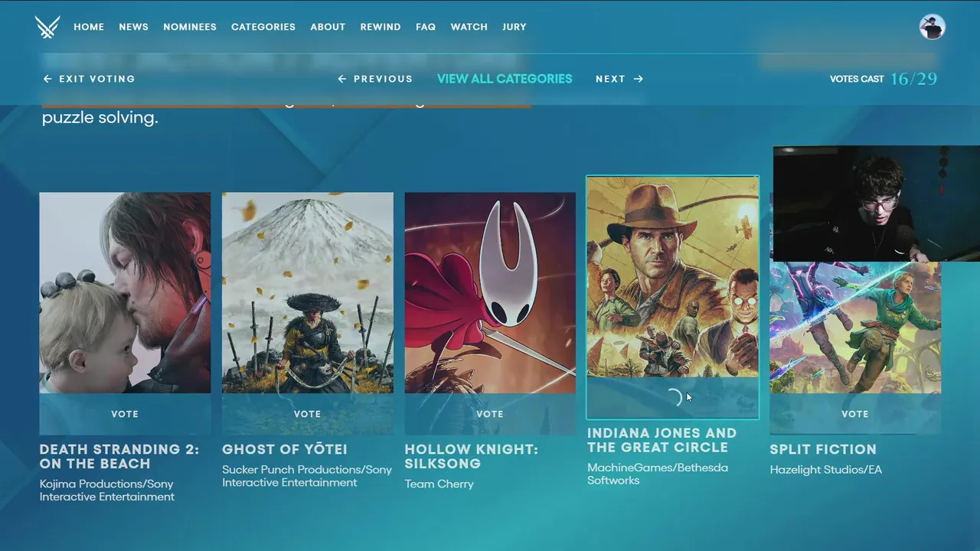Click The Game Awards logo icon
Viewport: 980px width, 551px height.
[47, 27]
